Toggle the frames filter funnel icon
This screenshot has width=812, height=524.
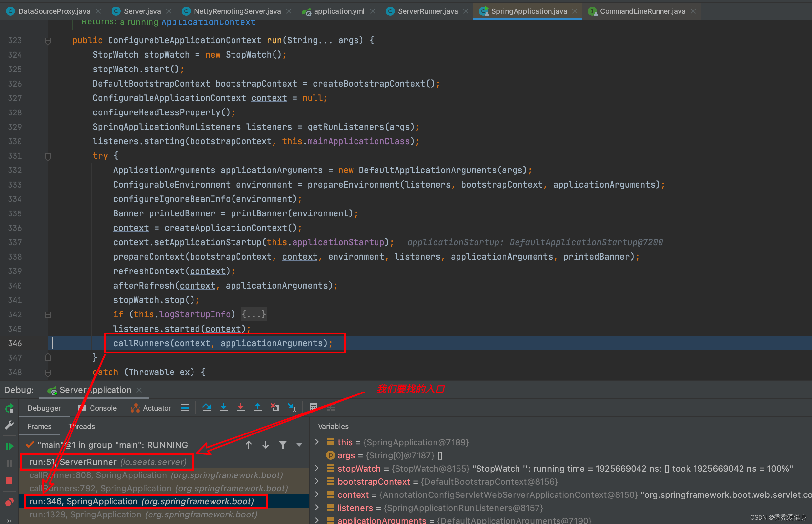pyautogui.click(x=282, y=445)
